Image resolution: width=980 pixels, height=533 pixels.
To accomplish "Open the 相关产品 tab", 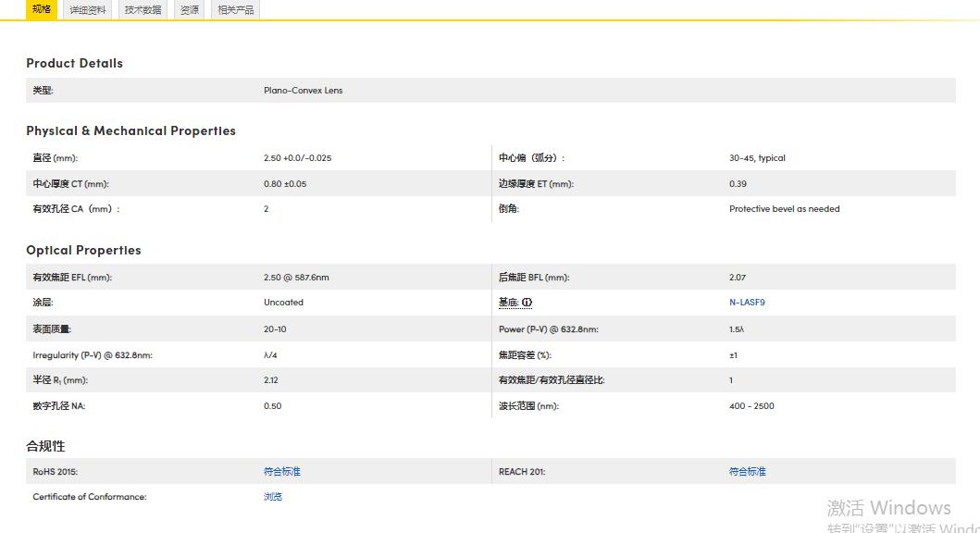I will tap(235, 10).
